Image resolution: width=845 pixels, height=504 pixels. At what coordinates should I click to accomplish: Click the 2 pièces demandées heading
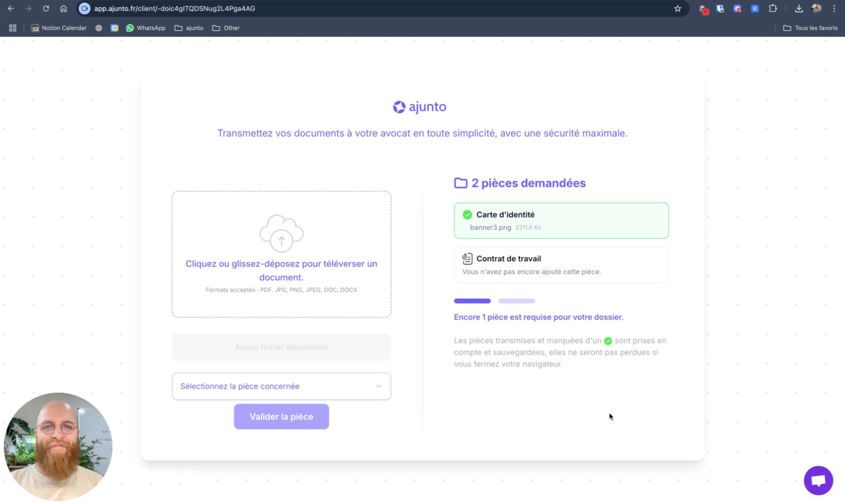(x=528, y=183)
